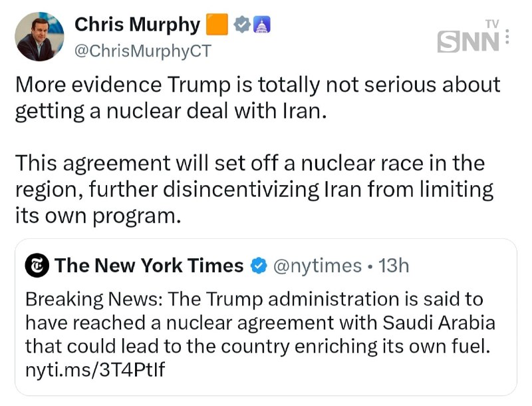Image resolution: width=532 pixels, height=406 pixels.
Task: Click the word Trump in the main tweet
Action: click(x=199, y=85)
